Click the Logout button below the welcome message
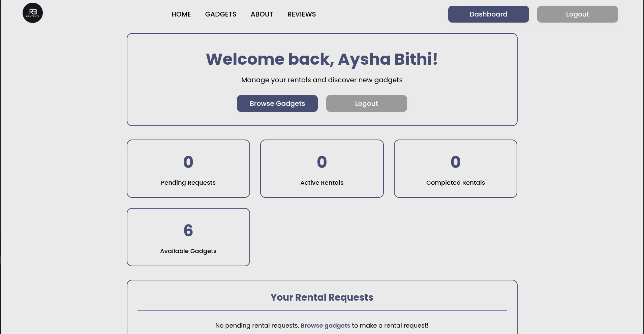The image size is (644, 334). (366, 103)
